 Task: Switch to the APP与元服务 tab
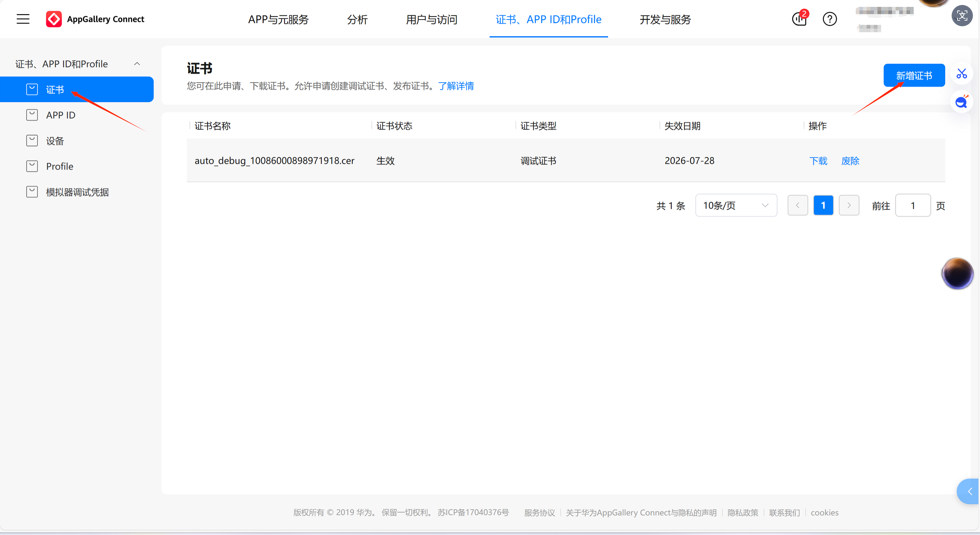tap(278, 20)
